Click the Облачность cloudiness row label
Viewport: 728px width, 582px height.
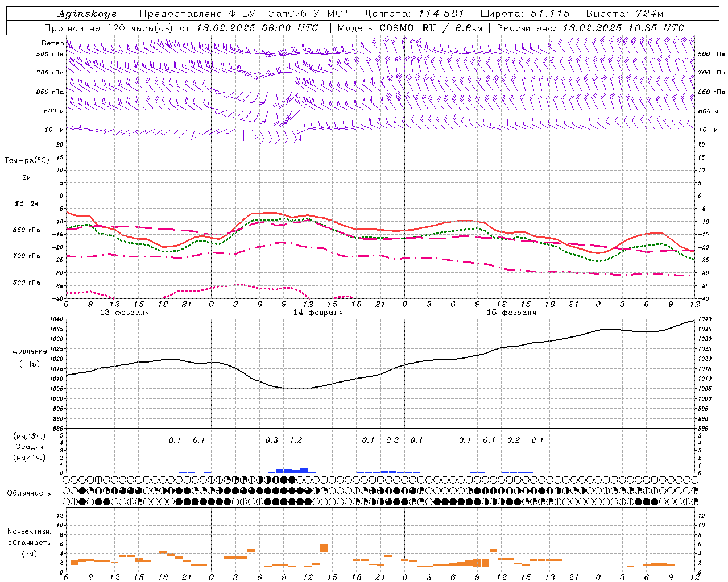(x=29, y=493)
